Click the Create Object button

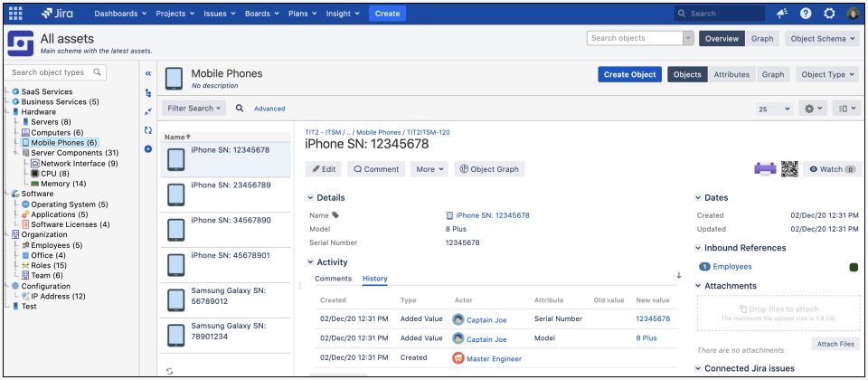point(629,74)
